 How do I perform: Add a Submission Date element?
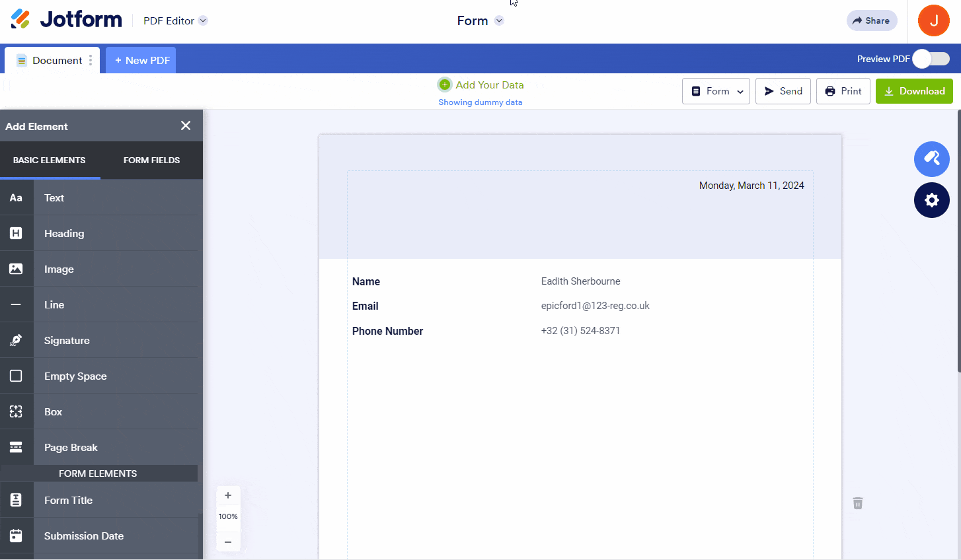pos(99,536)
